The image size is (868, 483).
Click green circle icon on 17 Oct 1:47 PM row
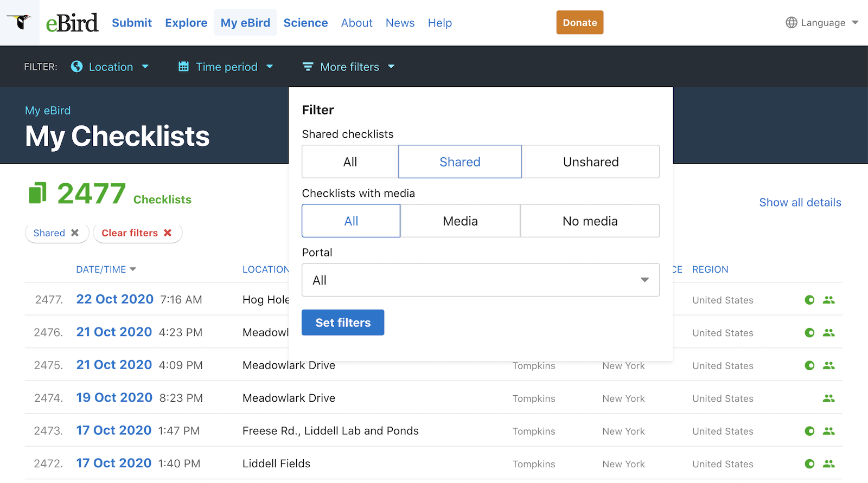coord(809,431)
